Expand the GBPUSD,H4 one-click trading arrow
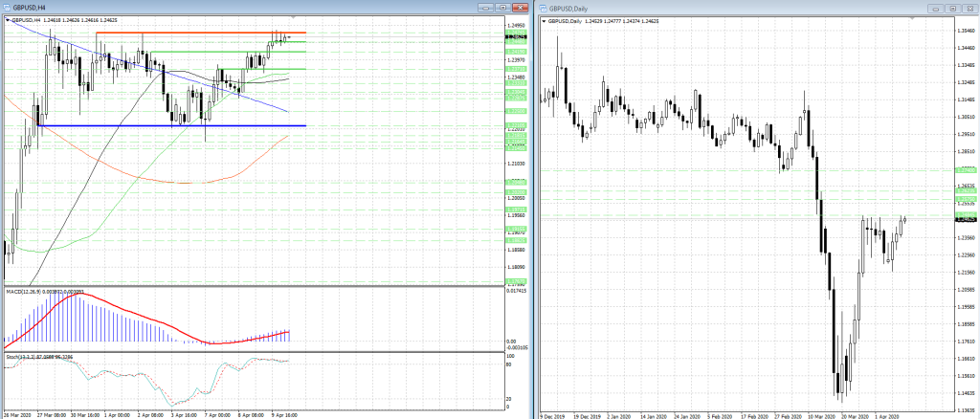The image size is (980, 419). pos(8,19)
